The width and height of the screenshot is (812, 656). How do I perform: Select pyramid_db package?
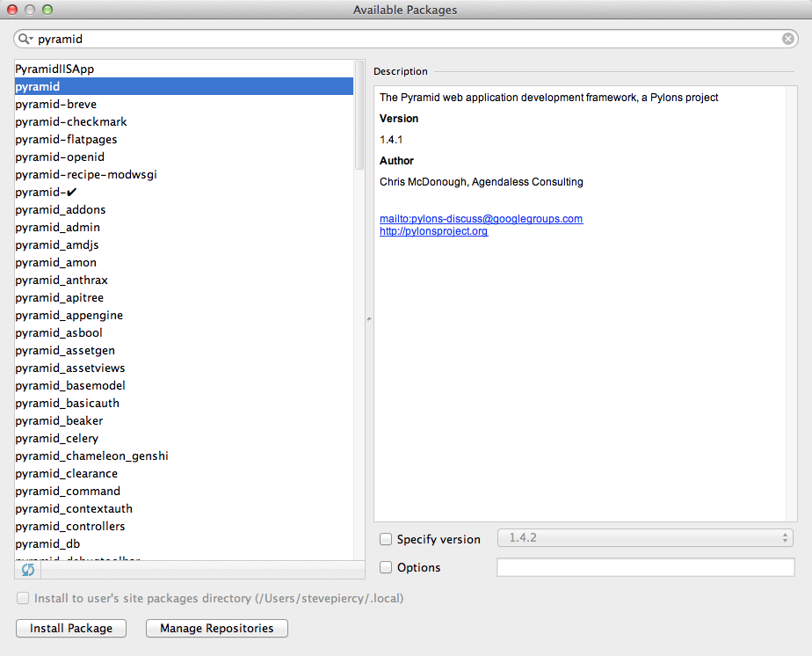tap(184, 544)
